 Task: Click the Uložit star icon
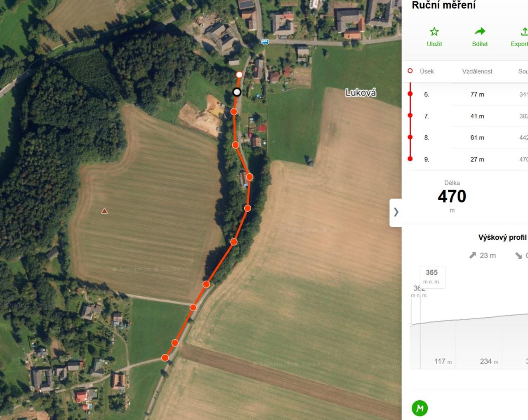coord(434,31)
